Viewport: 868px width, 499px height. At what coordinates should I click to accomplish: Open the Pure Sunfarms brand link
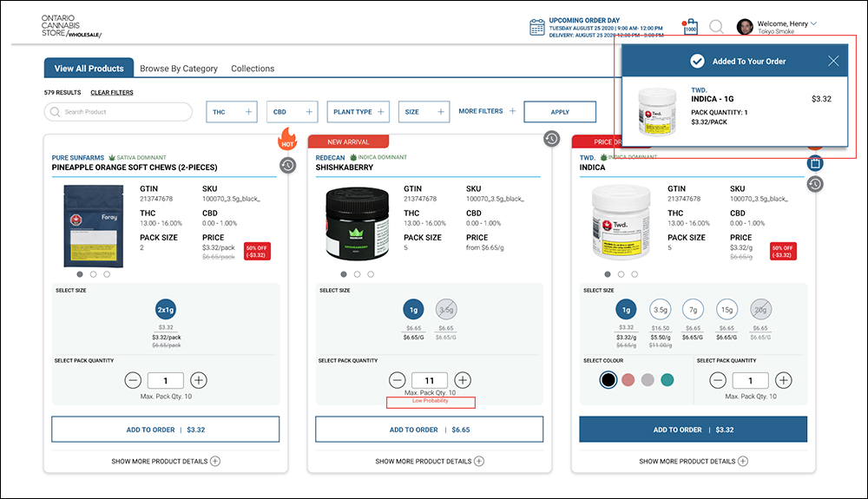pos(78,158)
